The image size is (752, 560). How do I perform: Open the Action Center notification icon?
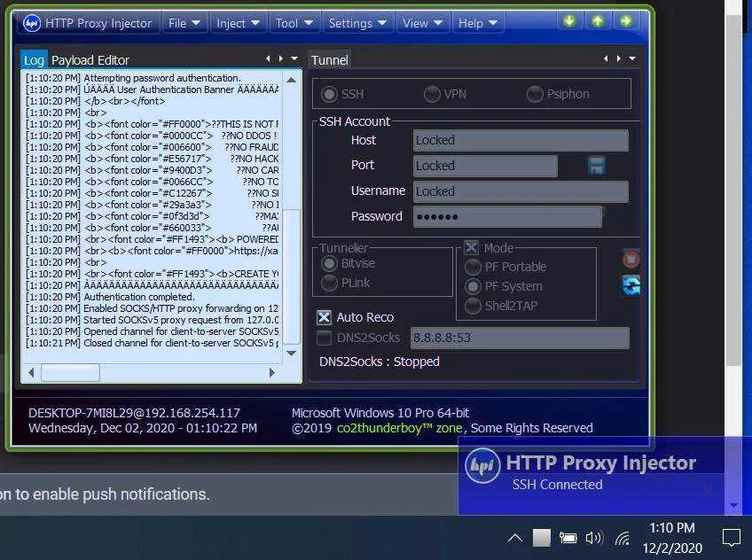point(732,538)
